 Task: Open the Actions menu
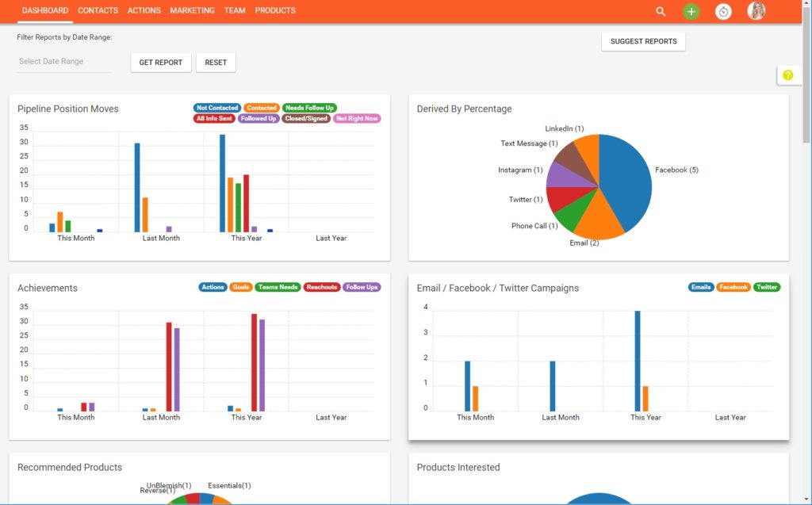144,10
